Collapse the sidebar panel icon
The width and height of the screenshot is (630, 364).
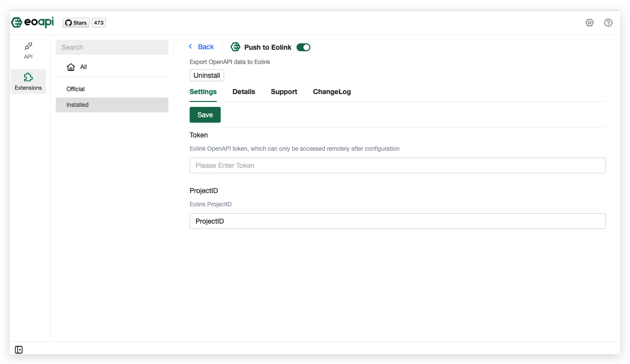[19, 350]
